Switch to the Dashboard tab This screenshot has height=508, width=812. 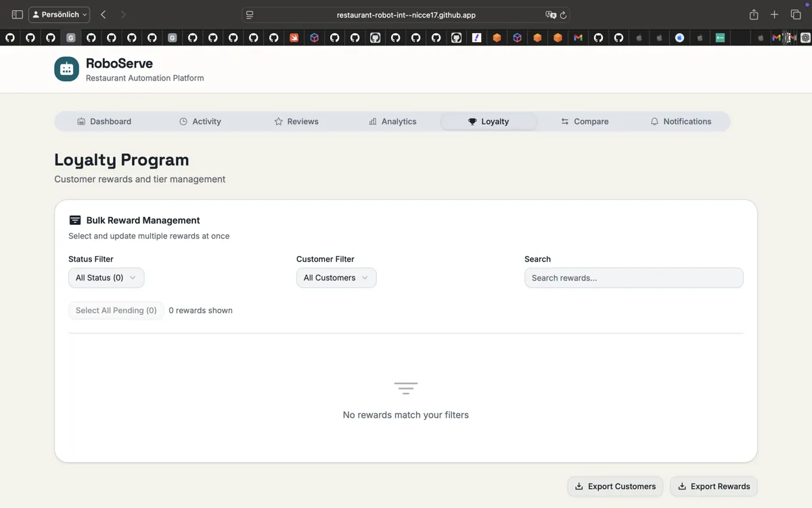(104, 121)
